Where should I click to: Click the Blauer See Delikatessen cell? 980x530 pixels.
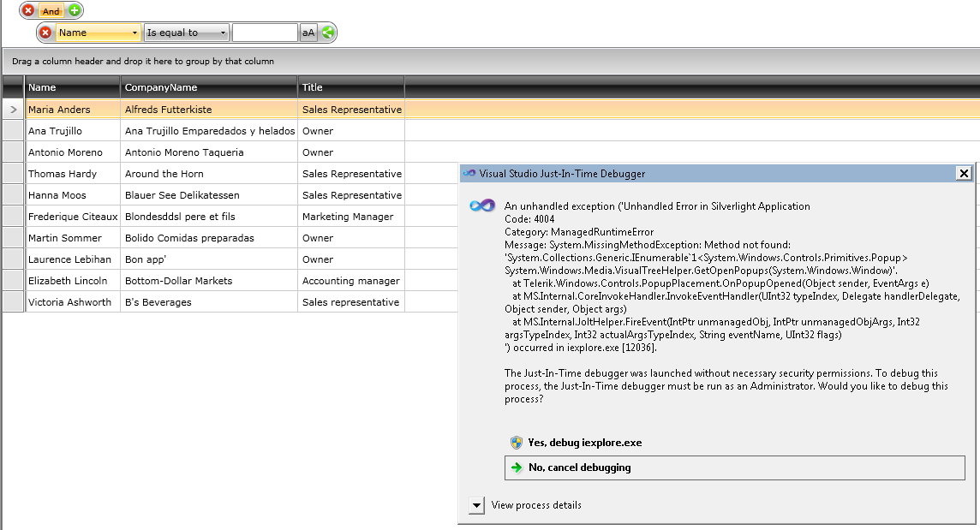(209, 195)
